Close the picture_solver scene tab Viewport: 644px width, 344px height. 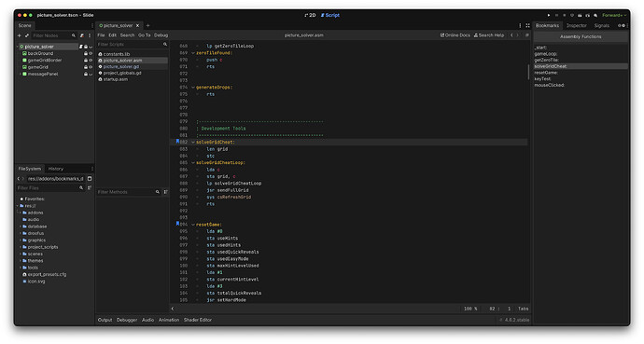click(x=137, y=25)
